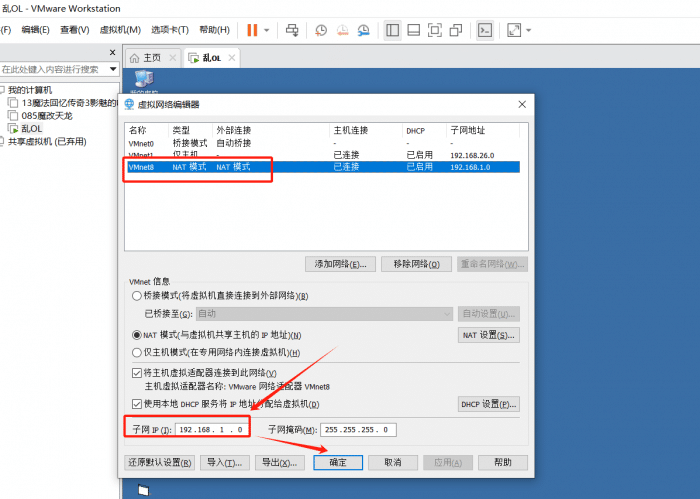Screen dimensions: 700x499
Task: Click the revert to snapshot icon
Action: tap(342, 30)
